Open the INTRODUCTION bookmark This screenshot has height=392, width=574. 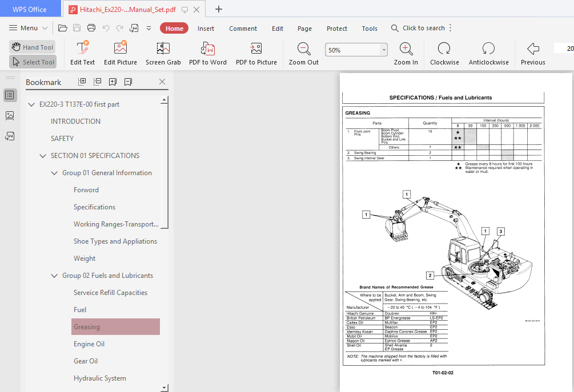tap(75, 122)
